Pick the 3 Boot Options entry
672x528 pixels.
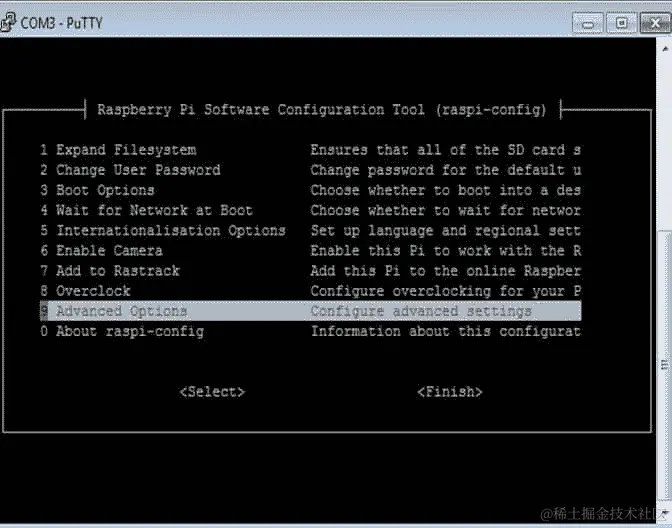(x=97, y=190)
